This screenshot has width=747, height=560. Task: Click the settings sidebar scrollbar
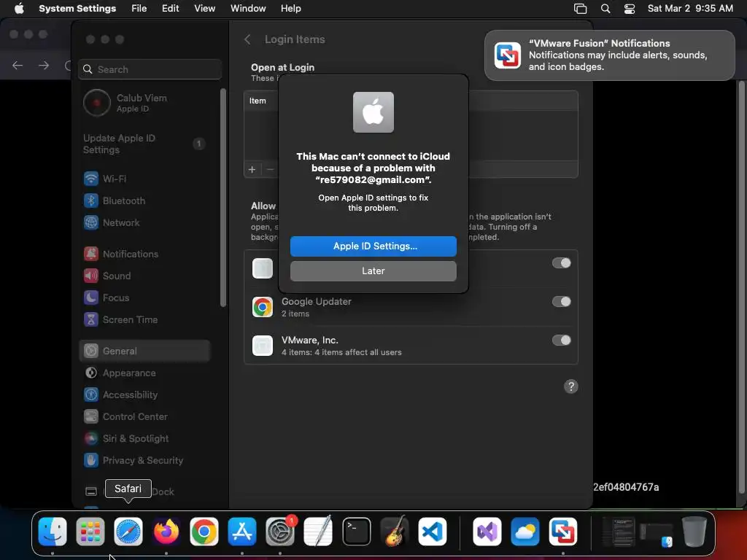click(x=223, y=197)
